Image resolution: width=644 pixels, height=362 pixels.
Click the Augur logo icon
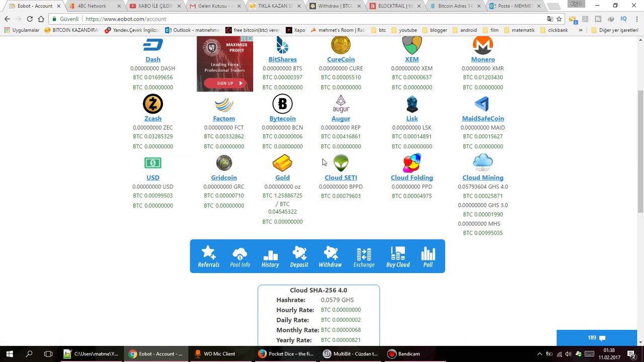341,104
